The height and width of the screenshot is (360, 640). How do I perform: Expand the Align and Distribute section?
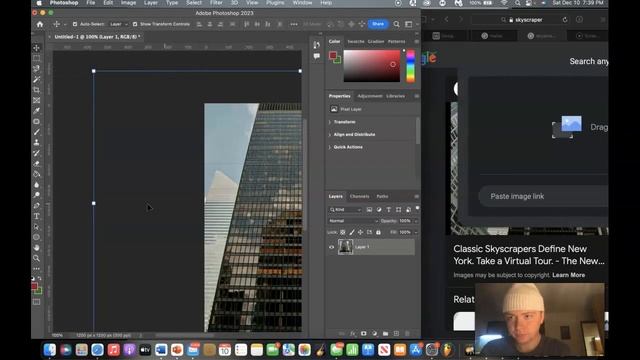click(x=330, y=135)
